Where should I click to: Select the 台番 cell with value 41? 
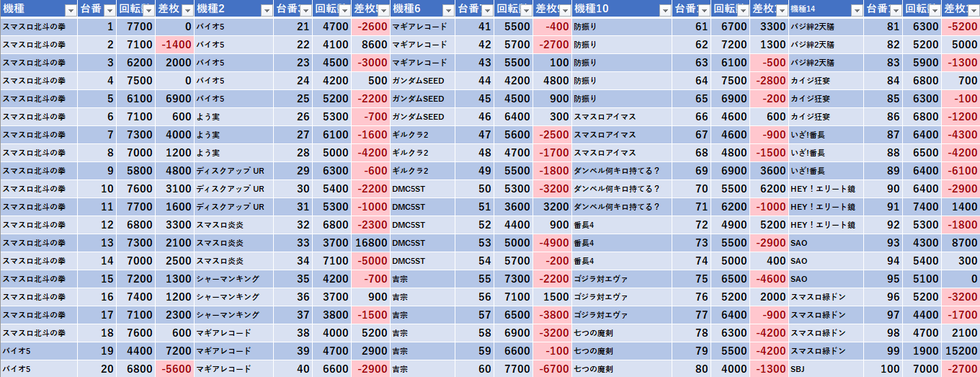[x=475, y=27]
